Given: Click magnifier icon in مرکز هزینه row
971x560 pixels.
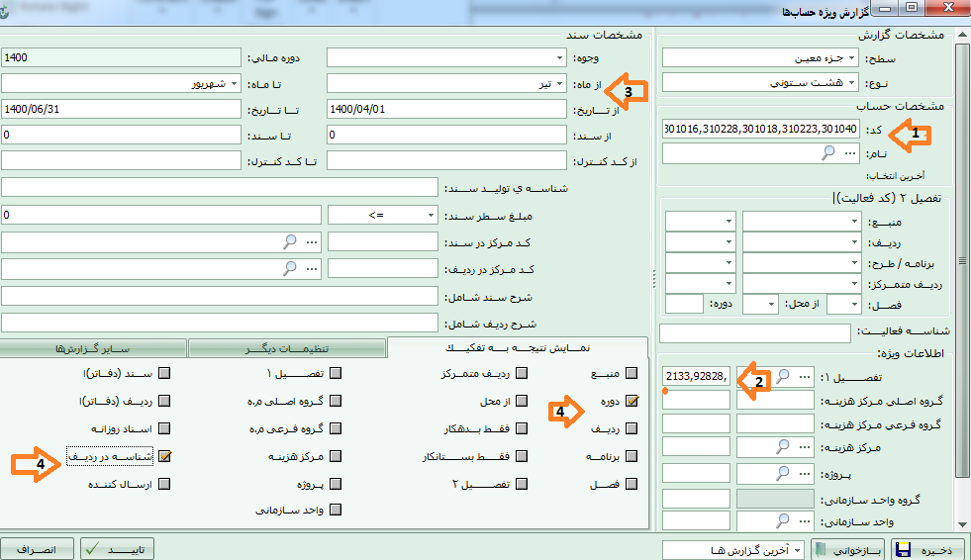Looking at the screenshot, I should coord(783,446).
